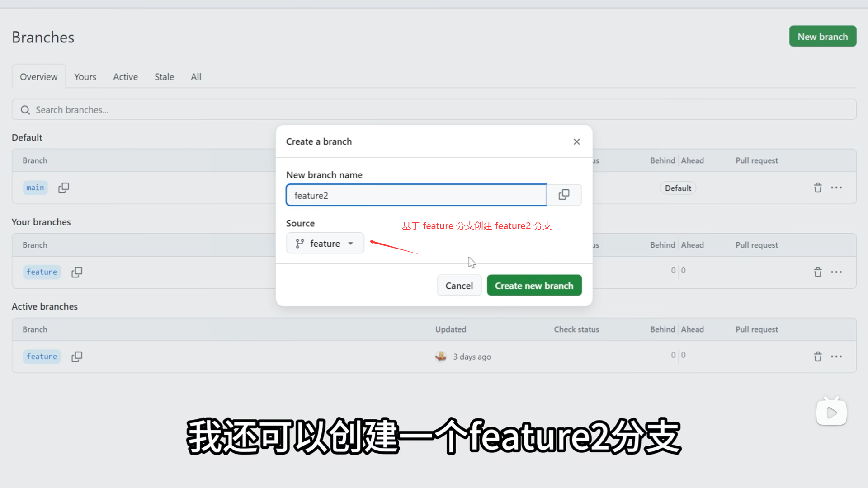Switch to the Yours tab

point(85,77)
